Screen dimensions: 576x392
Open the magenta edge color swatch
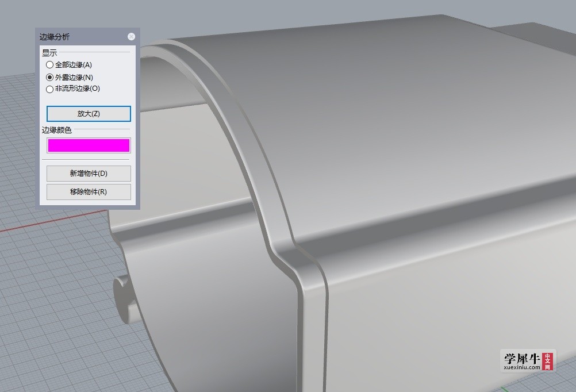pyautogui.click(x=89, y=145)
